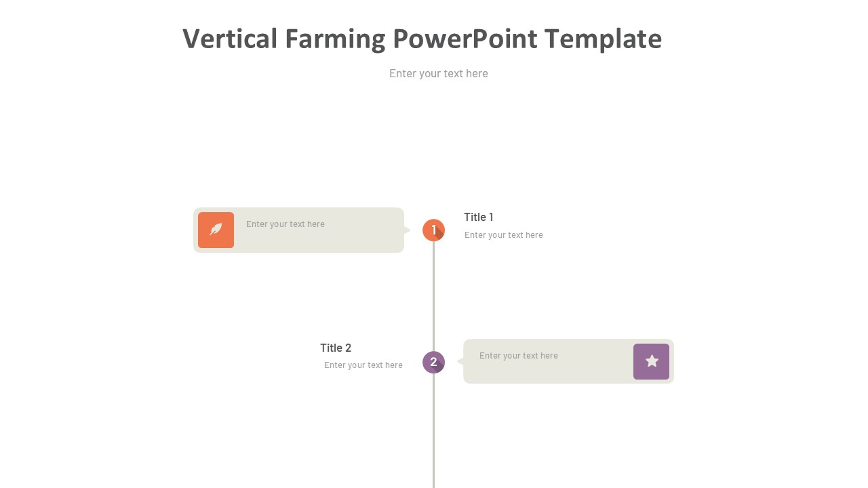
Task: Select the 'Title 1' heading
Action: (x=479, y=217)
